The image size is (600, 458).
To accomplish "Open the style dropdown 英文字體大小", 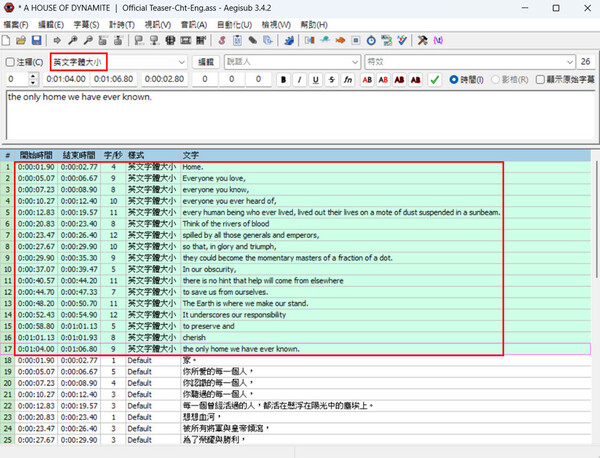I will [x=180, y=62].
